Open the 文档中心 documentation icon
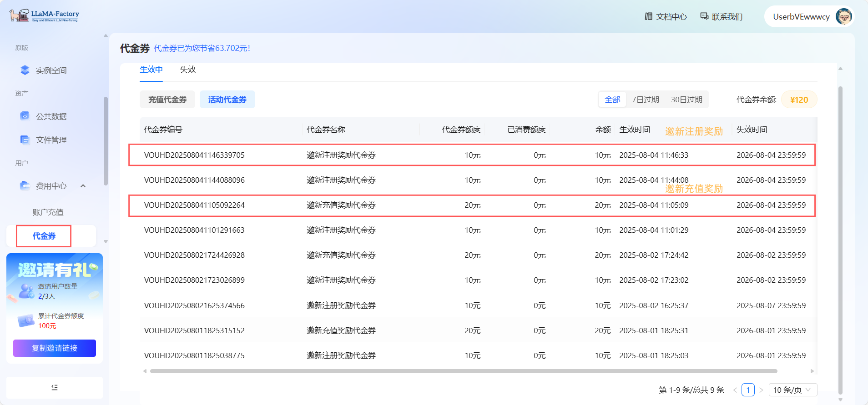The height and width of the screenshot is (405, 868). click(648, 16)
